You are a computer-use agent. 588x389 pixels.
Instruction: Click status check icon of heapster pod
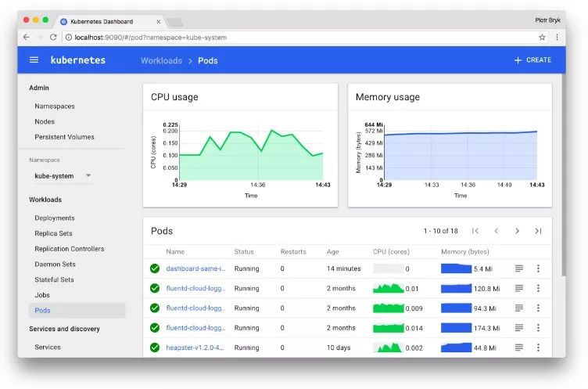click(155, 348)
